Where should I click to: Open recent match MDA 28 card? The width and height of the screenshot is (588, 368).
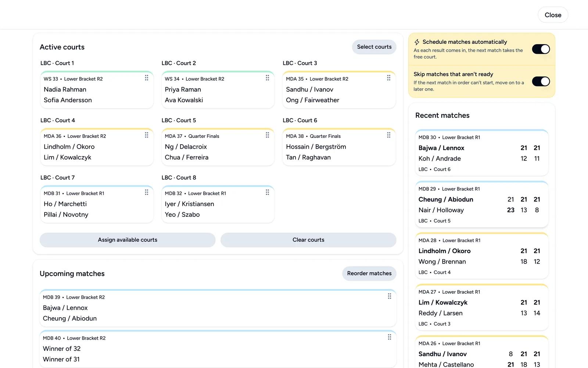482,255
